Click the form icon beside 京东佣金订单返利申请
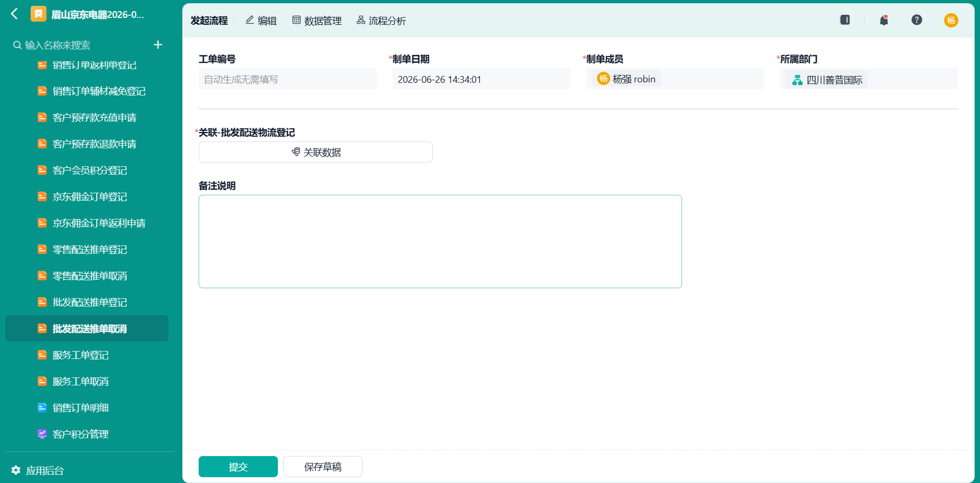980x483 pixels. [x=42, y=223]
